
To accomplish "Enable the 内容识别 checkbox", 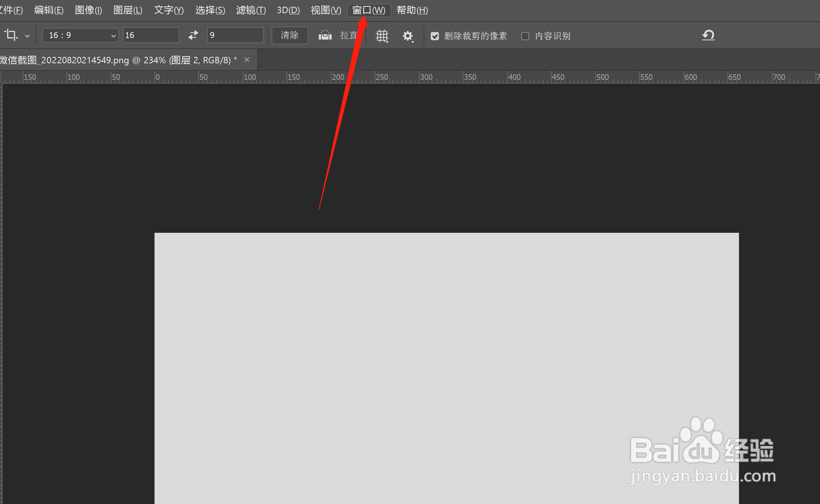I will point(525,36).
